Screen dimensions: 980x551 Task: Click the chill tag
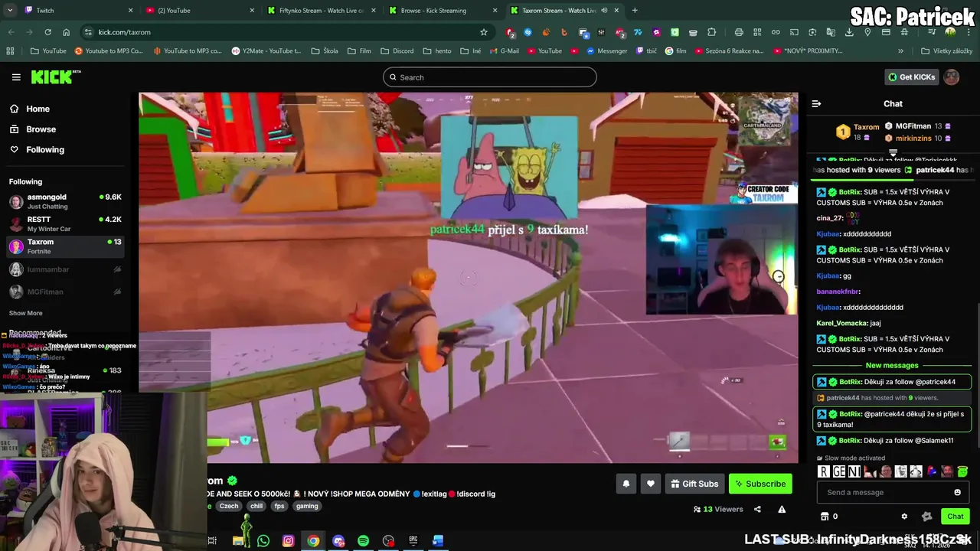(x=256, y=506)
